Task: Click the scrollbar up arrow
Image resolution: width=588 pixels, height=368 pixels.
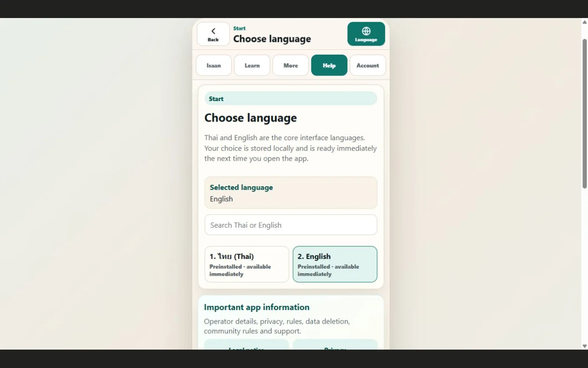Action: point(585,22)
